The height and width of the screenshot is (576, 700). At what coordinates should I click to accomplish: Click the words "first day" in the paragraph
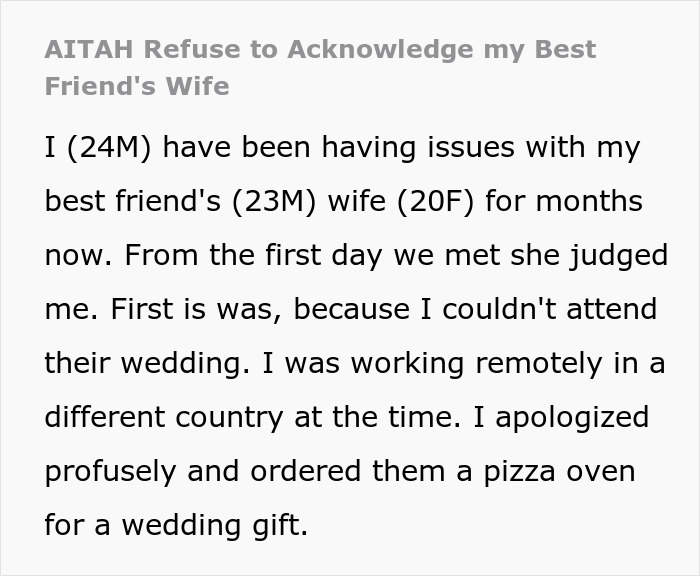(x=324, y=256)
